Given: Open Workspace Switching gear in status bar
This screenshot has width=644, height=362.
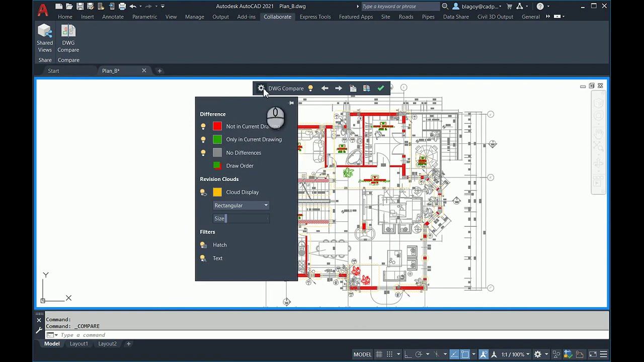Looking at the screenshot, I should coord(537,354).
